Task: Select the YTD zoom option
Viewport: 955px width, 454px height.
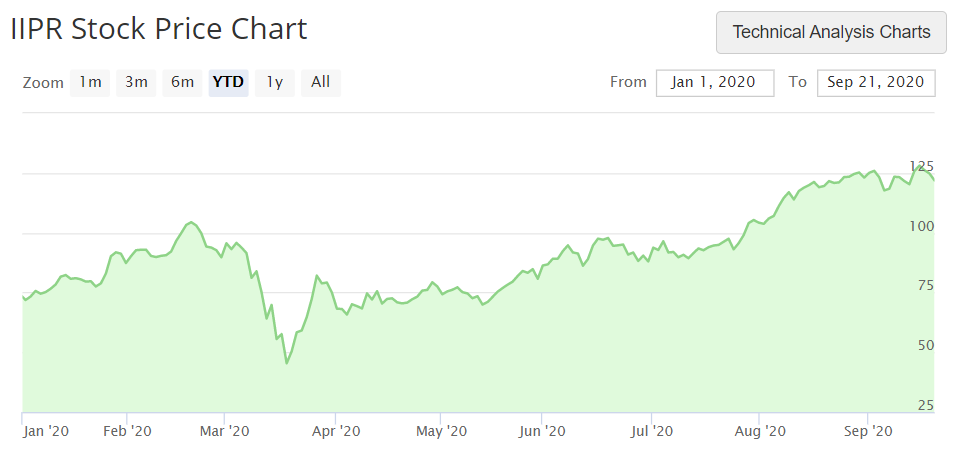Action: coord(228,82)
